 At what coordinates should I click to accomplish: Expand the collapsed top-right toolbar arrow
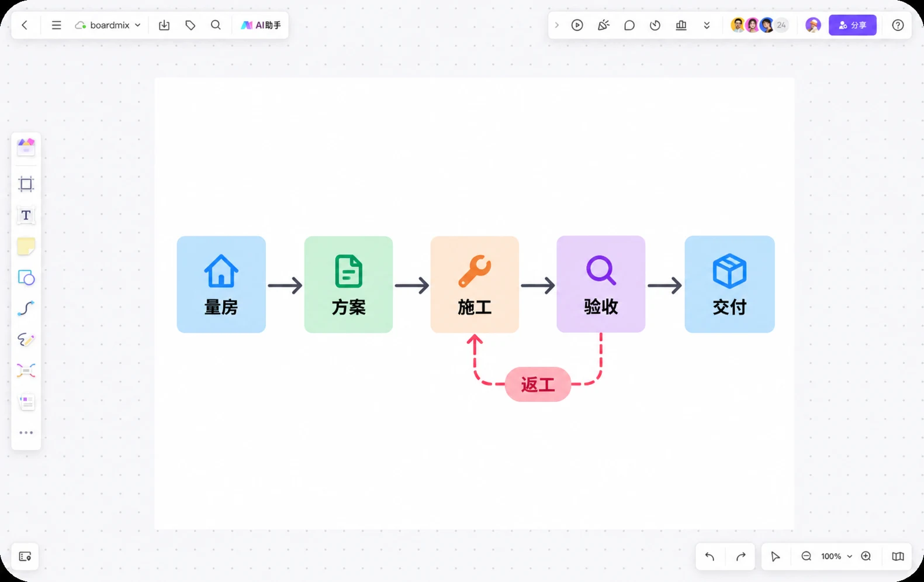point(556,25)
